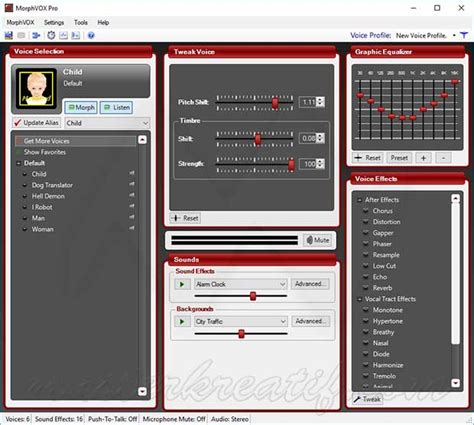
Task: Click the Pitch Shift value spinner arrows
Action: pos(320,102)
